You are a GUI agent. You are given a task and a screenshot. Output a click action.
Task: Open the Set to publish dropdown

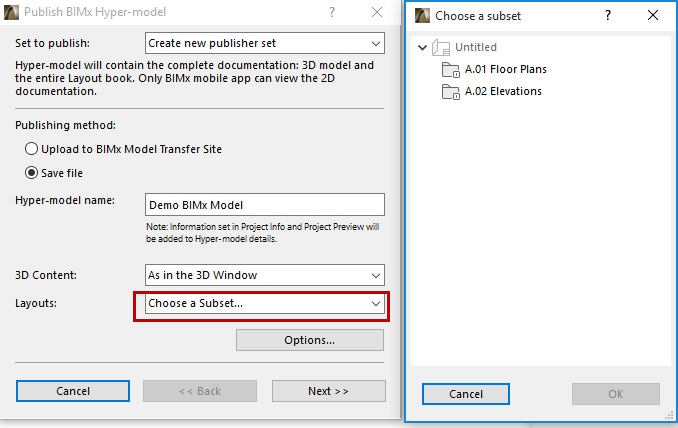(x=264, y=43)
